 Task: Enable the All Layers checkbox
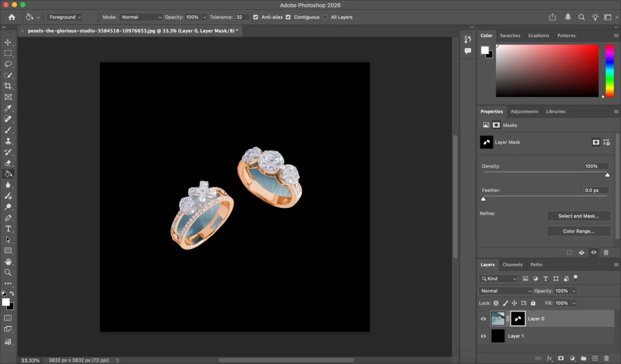[x=325, y=17]
